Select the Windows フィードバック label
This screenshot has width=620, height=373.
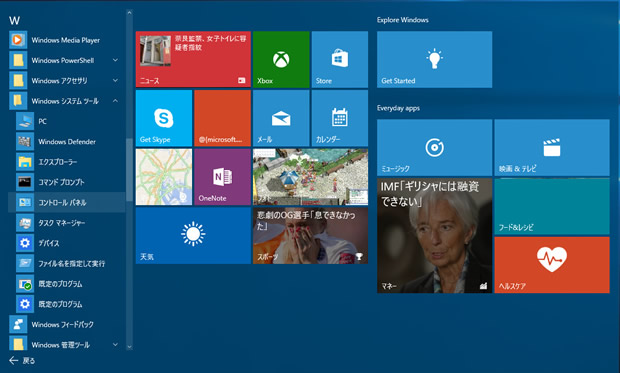[x=62, y=324]
